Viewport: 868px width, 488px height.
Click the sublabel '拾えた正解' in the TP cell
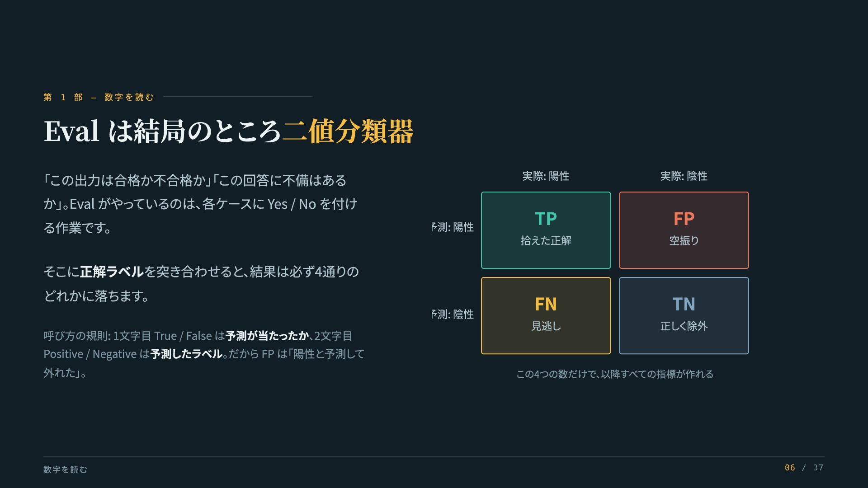(x=546, y=240)
